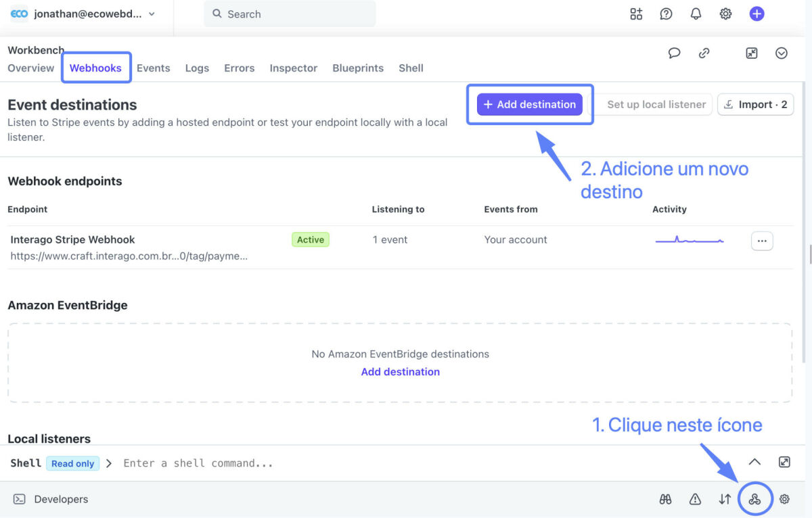812x518 pixels.
Task: Collapse Workbench with the circled chevron icon
Action: coord(782,53)
